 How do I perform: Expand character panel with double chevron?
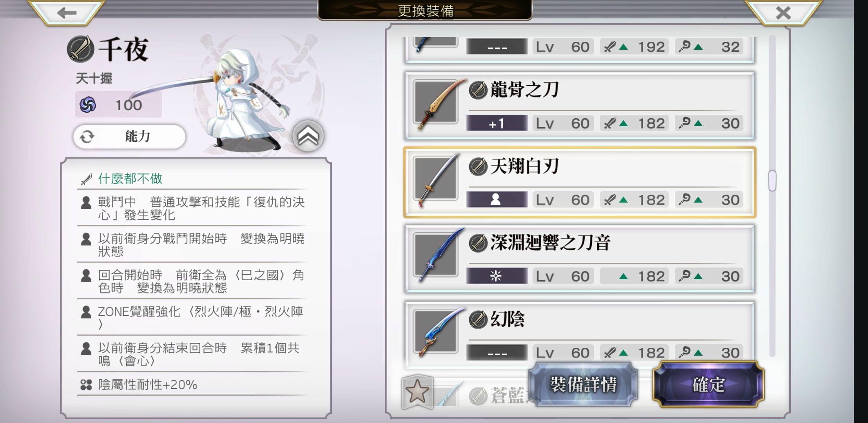[308, 136]
